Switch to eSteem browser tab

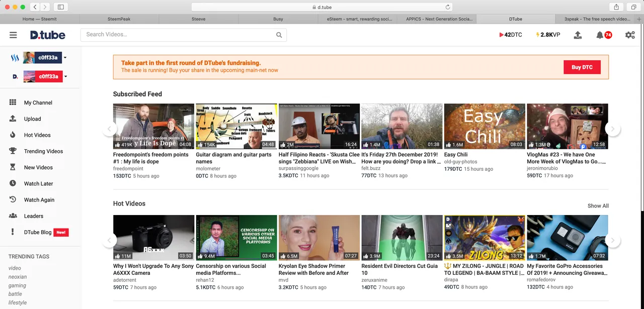click(x=358, y=19)
